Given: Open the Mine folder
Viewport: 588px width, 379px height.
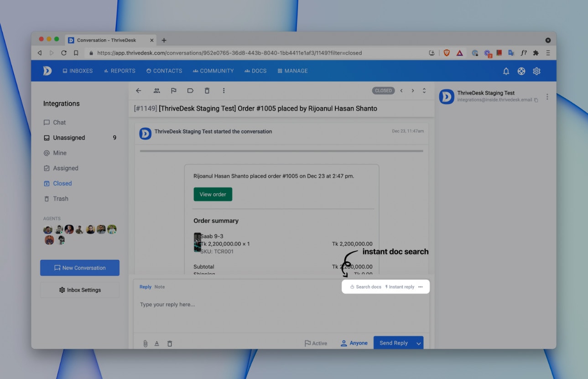Looking at the screenshot, I should click(x=55, y=153).
